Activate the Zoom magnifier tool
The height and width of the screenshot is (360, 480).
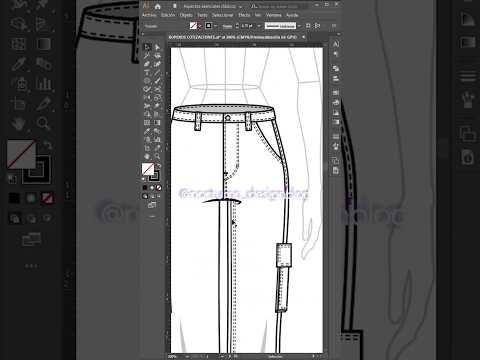coord(157,156)
